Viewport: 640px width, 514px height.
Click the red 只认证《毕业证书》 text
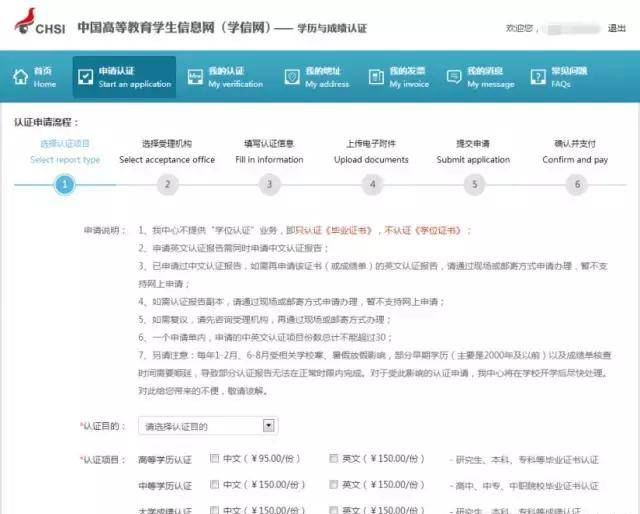coord(333,230)
